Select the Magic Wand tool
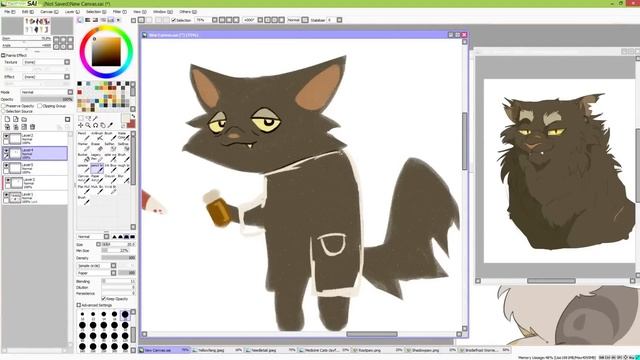640x360 pixels. tap(96, 118)
